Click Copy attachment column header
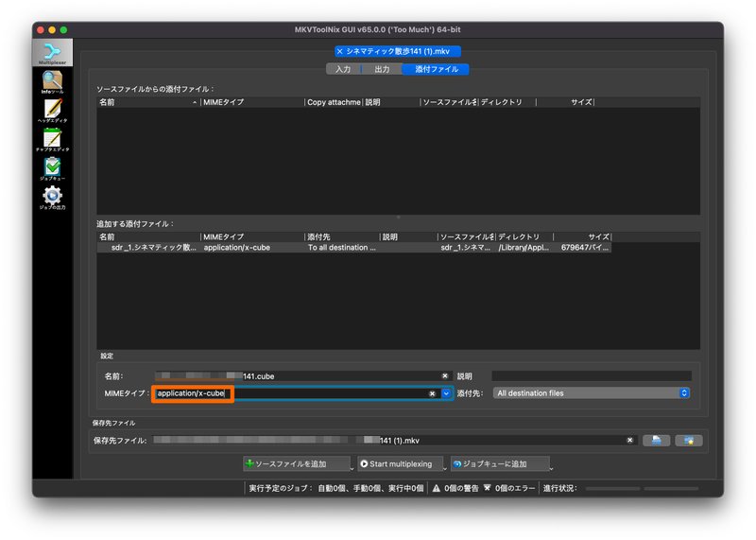This screenshot has height=540, width=756. 334,102
